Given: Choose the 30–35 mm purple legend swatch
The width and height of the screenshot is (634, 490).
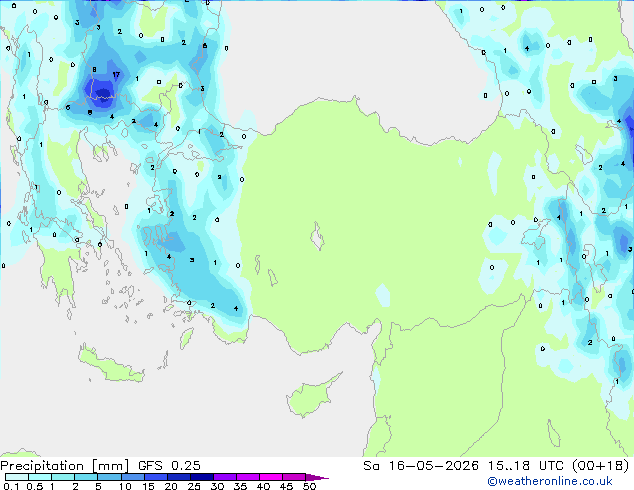Looking at the screenshot, I should point(224,477).
